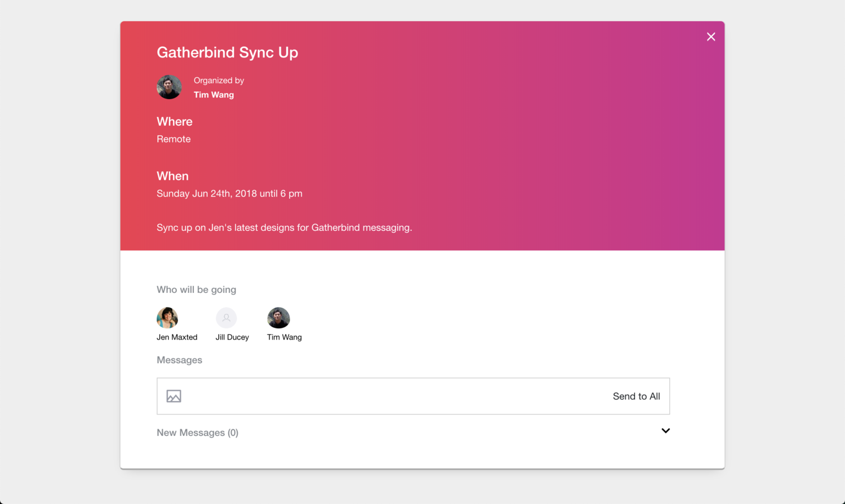Close the Gatherbind Sync Up dialog
The image size is (845, 504).
pyautogui.click(x=711, y=37)
